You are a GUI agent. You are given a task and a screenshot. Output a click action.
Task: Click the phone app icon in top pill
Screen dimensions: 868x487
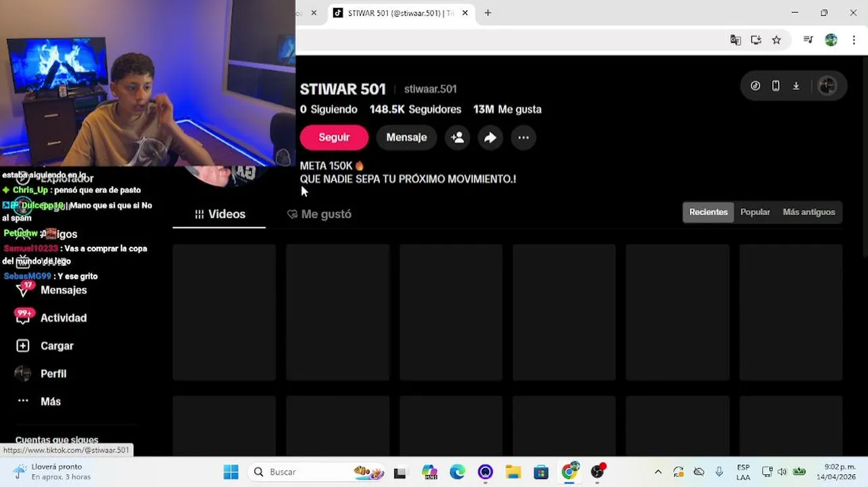click(776, 86)
